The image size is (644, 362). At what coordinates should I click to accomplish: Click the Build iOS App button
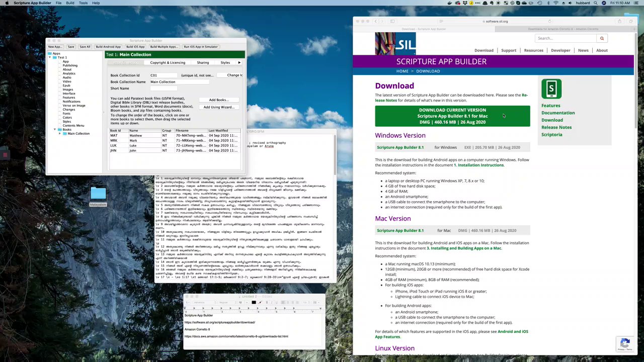coord(135,47)
